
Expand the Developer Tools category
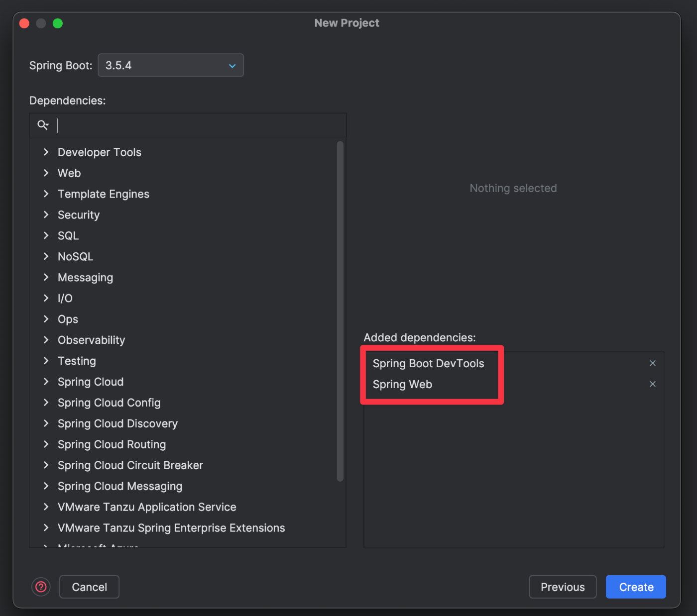click(x=46, y=152)
